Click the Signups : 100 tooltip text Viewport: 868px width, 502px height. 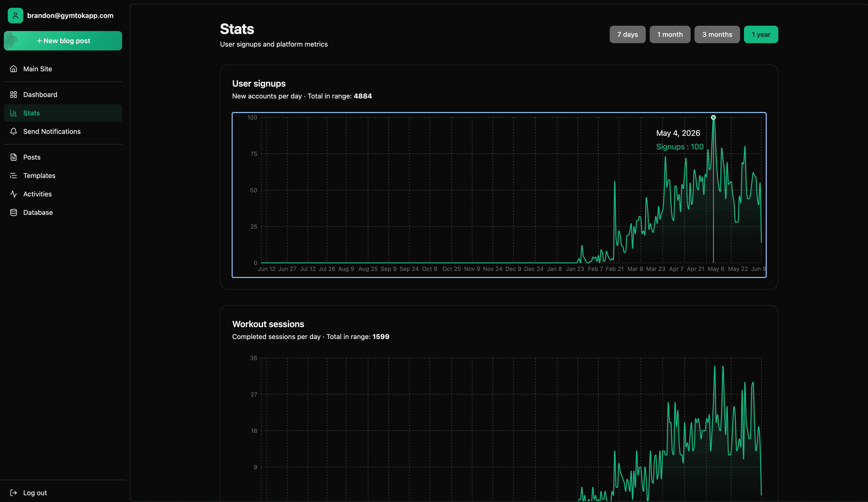point(680,147)
